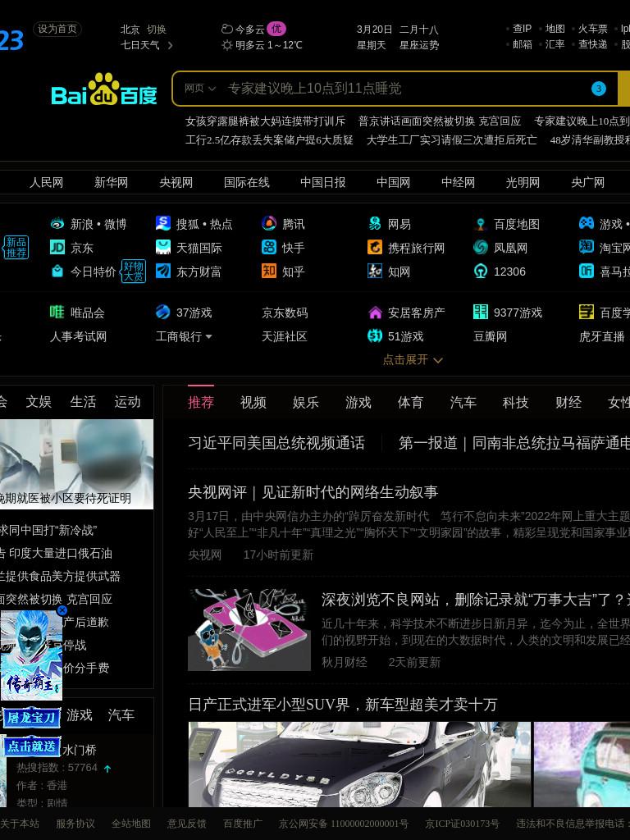The image size is (630, 840).
Task: Click the Ximalaya listen icon
Action: coord(587,271)
